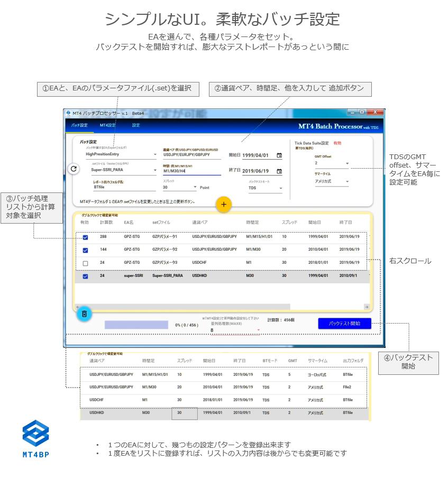This screenshot has height=479, width=448.
Task: Click the scroll-right arrow of the batch list
Action: click(367, 307)
